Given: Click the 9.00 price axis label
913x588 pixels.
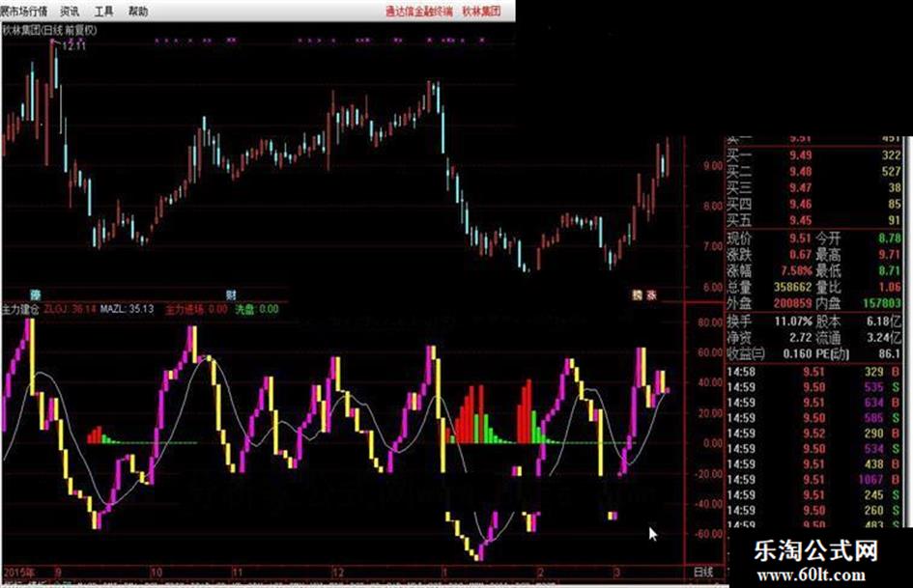Looking at the screenshot, I should point(713,166).
